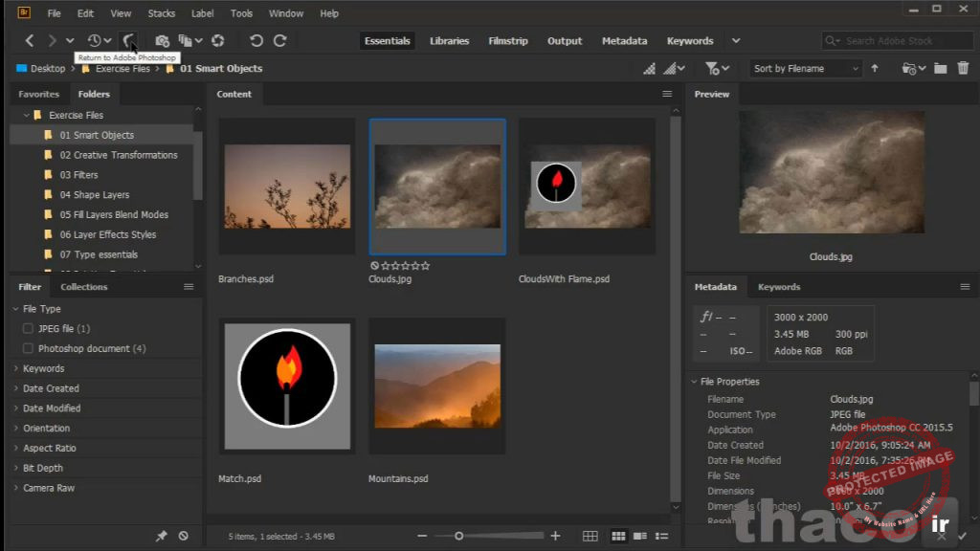Create a new folder with folder icon
Image resolution: width=980 pixels, height=551 pixels.
940,69
